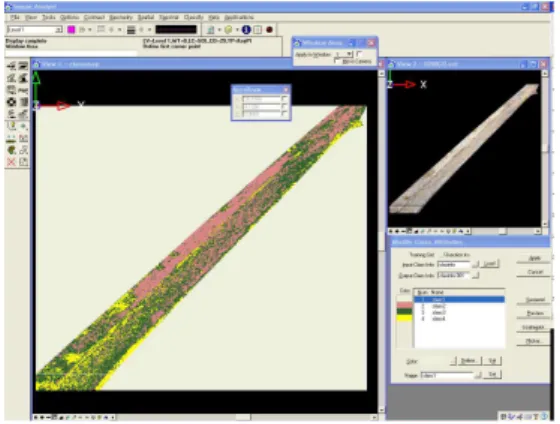560x424 pixels.
Task: Click the blue info icon in toolbar
Action: 246,30
